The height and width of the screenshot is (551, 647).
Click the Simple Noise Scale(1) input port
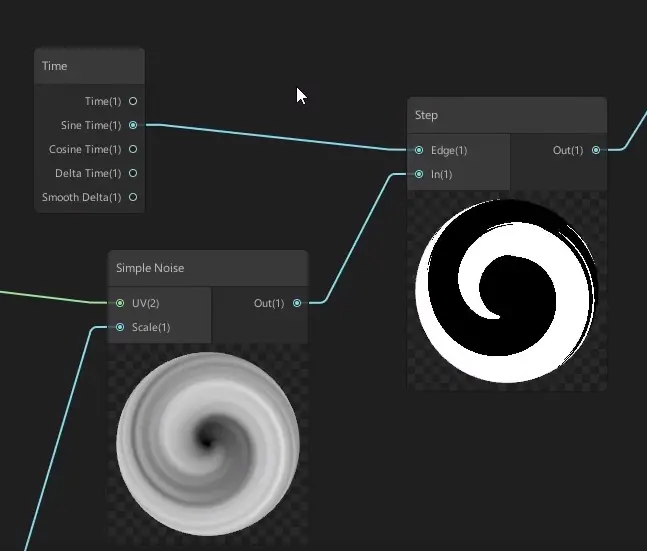point(120,327)
